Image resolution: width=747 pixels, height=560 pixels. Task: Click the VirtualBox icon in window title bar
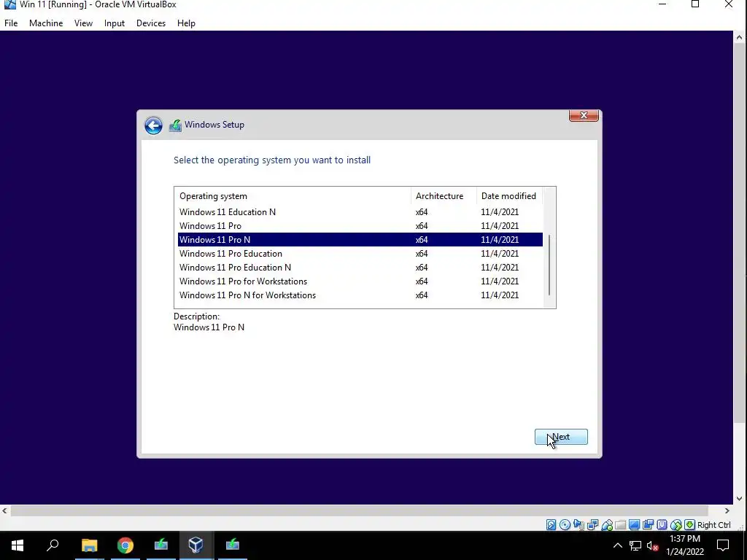9,5
